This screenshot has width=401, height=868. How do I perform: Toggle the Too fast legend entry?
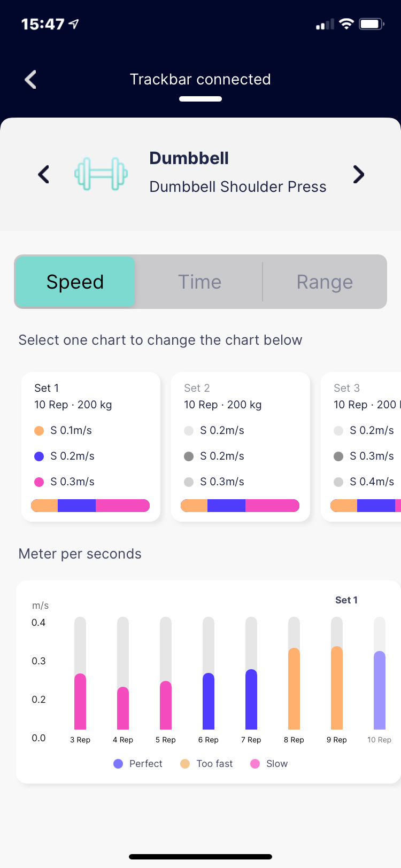(x=206, y=764)
